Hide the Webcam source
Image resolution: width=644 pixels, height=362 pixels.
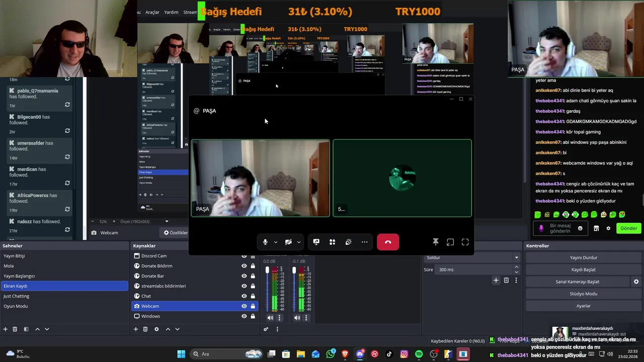click(244, 306)
